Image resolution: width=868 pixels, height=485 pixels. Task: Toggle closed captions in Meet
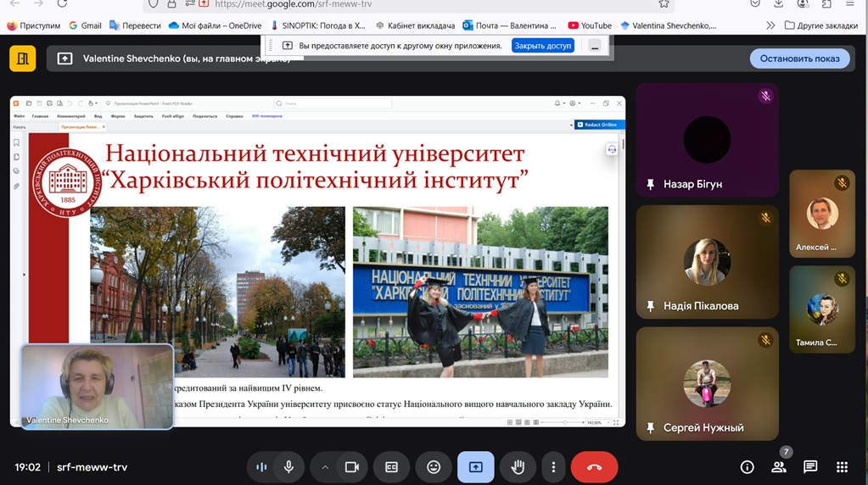pyautogui.click(x=391, y=467)
